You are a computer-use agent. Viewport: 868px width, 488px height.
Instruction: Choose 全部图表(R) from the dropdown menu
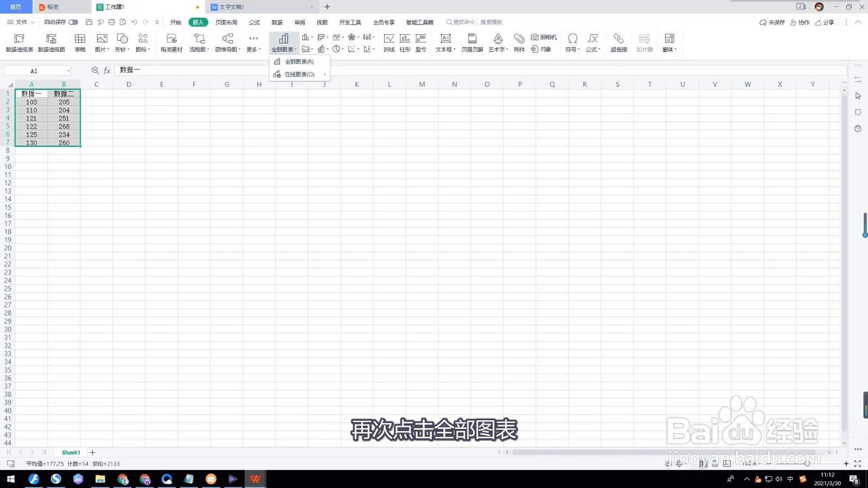click(x=299, y=62)
